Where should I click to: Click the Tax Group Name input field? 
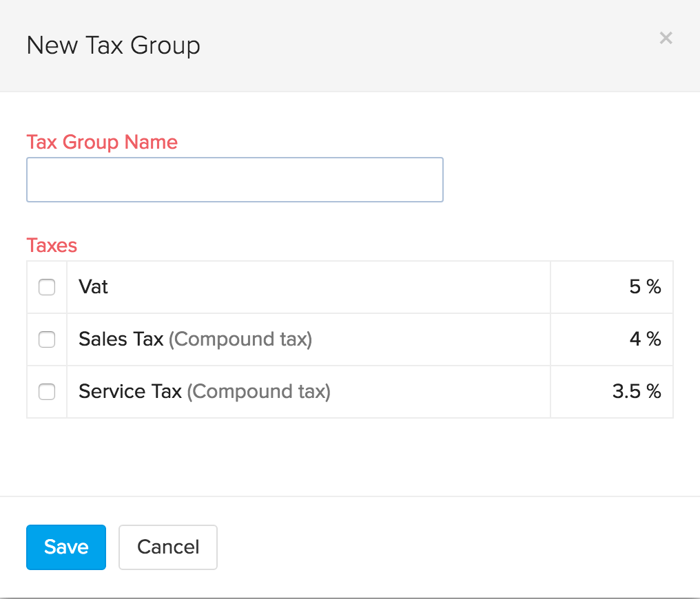[x=234, y=179]
